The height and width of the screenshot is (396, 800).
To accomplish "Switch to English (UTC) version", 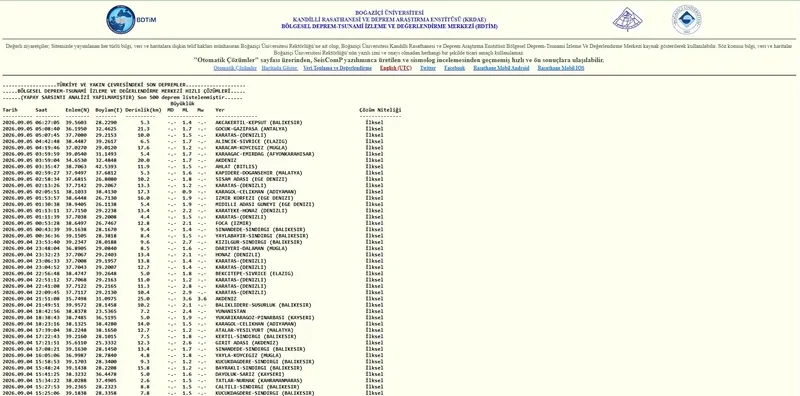I will pyautogui.click(x=395, y=68).
